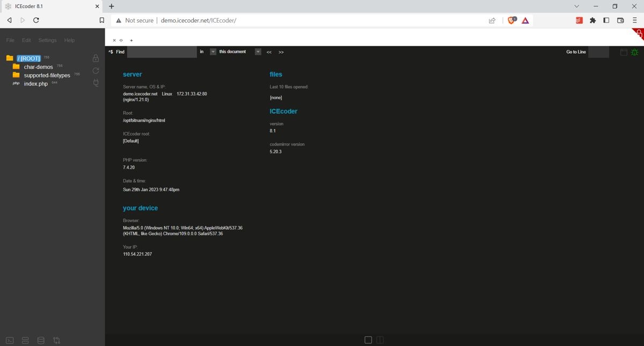The height and width of the screenshot is (346, 644).
Task: Open the database manager icon
Action: [40, 340]
